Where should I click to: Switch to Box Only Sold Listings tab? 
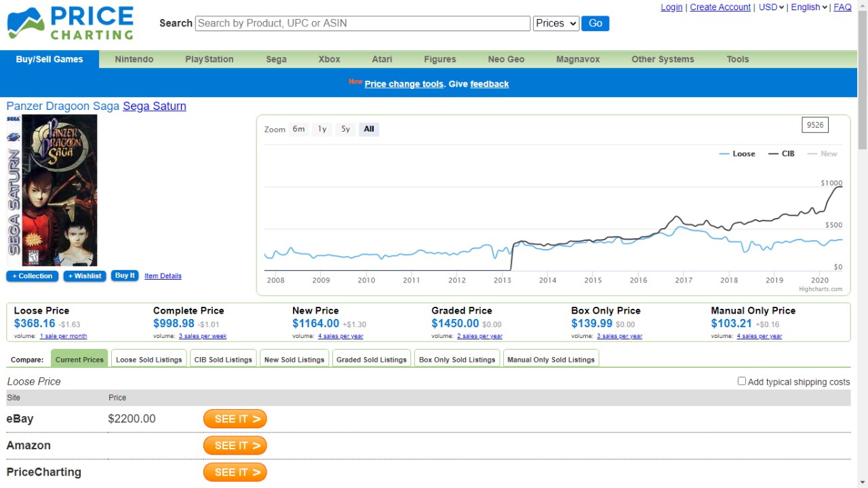(457, 359)
